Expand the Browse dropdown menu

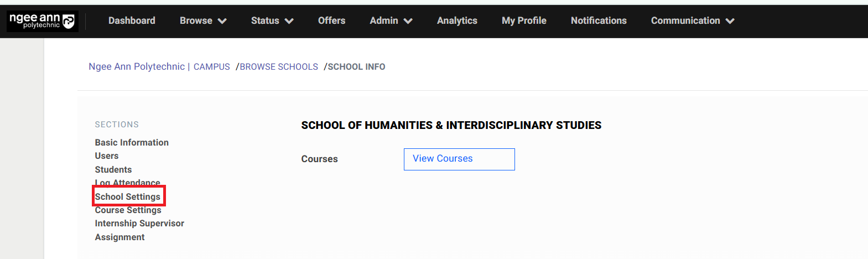coord(203,20)
